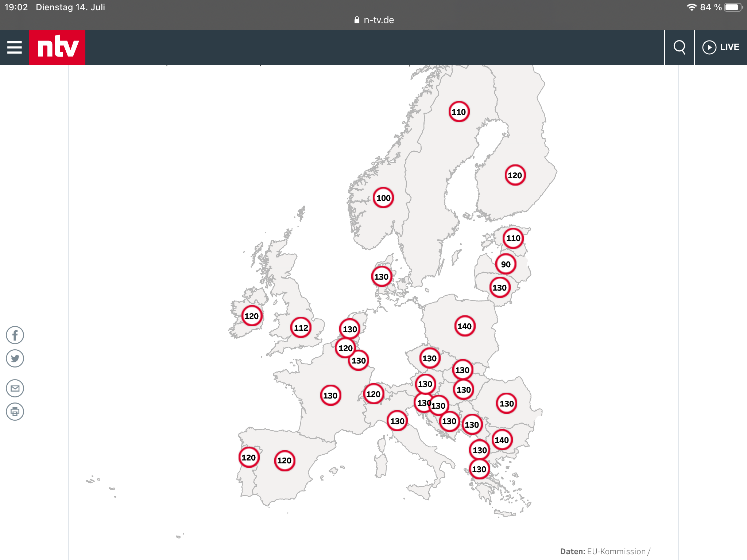Select the 140 marker on Poland
The width and height of the screenshot is (747, 560).
coord(465,326)
